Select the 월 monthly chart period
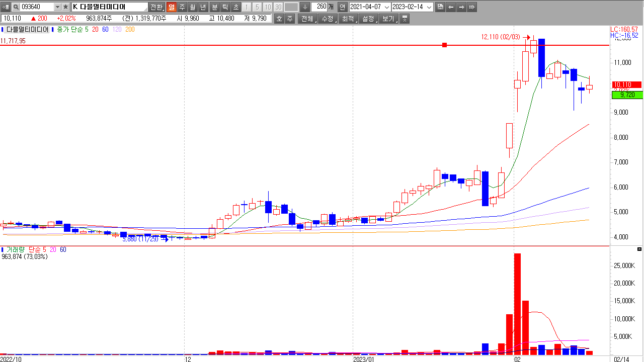This screenshot has width=644, height=362. [193, 7]
